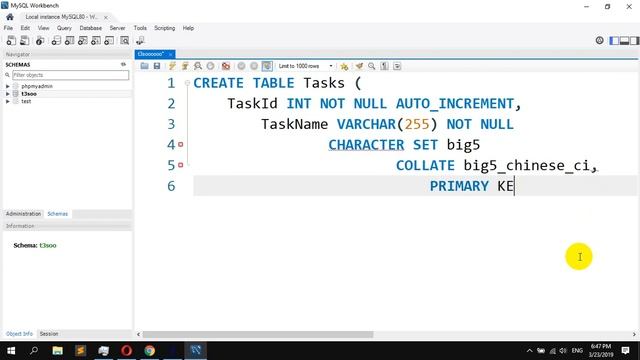Find in editor magnifier icon
The height and width of the screenshot is (360, 640).
tap(371, 66)
